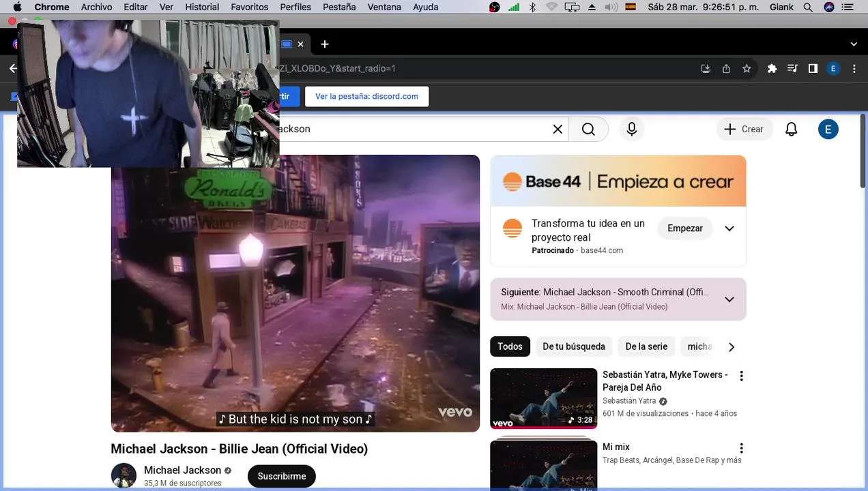The image size is (868, 491).
Task: Start voice search with the microphone
Action: tap(632, 129)
